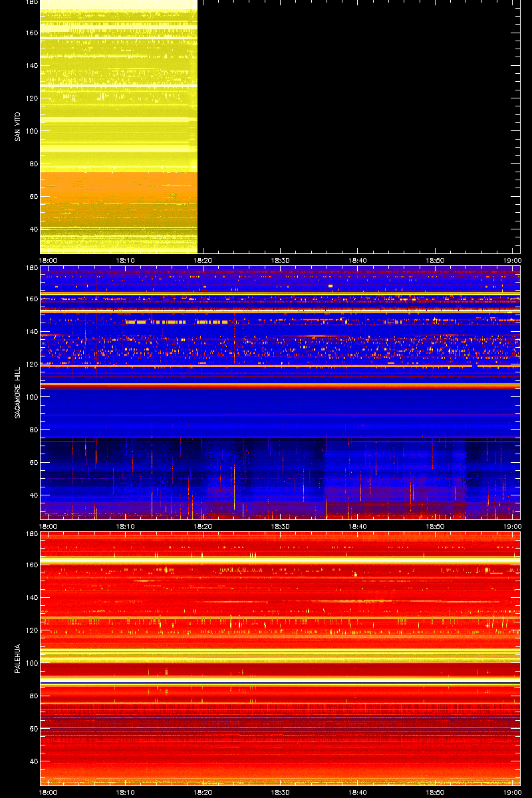Screen dimensions: 532x798
Task: Click 18:30 under the Sagamore Hill panel
Action: [280, 526]
